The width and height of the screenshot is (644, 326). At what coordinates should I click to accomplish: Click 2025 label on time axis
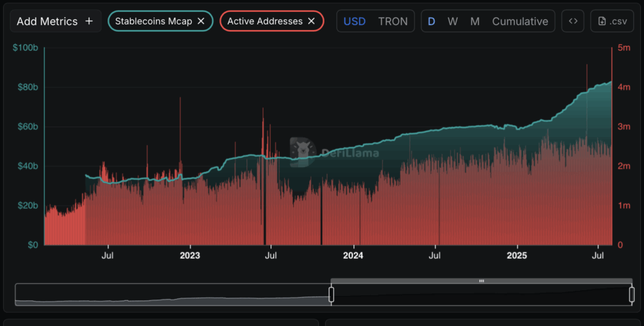[x=517, y=256]
